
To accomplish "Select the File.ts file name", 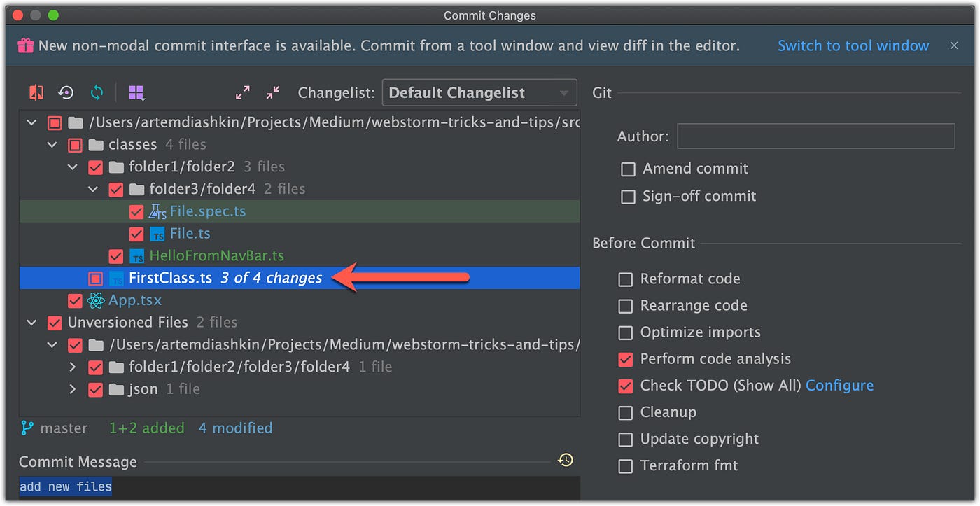I will (x=190, y=234).
